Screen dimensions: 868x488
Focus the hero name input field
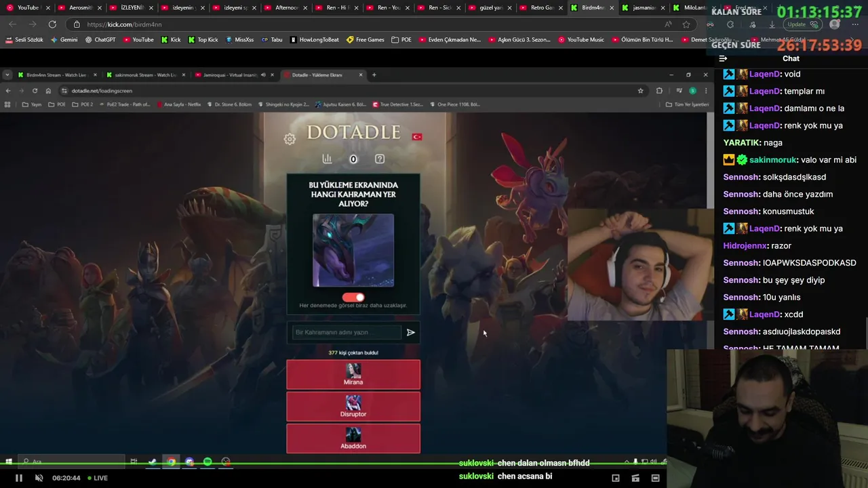pos(347,332)
